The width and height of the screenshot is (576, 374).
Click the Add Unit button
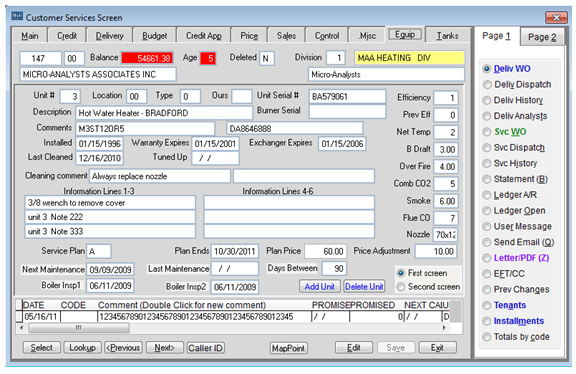click(x=319, y=287)
